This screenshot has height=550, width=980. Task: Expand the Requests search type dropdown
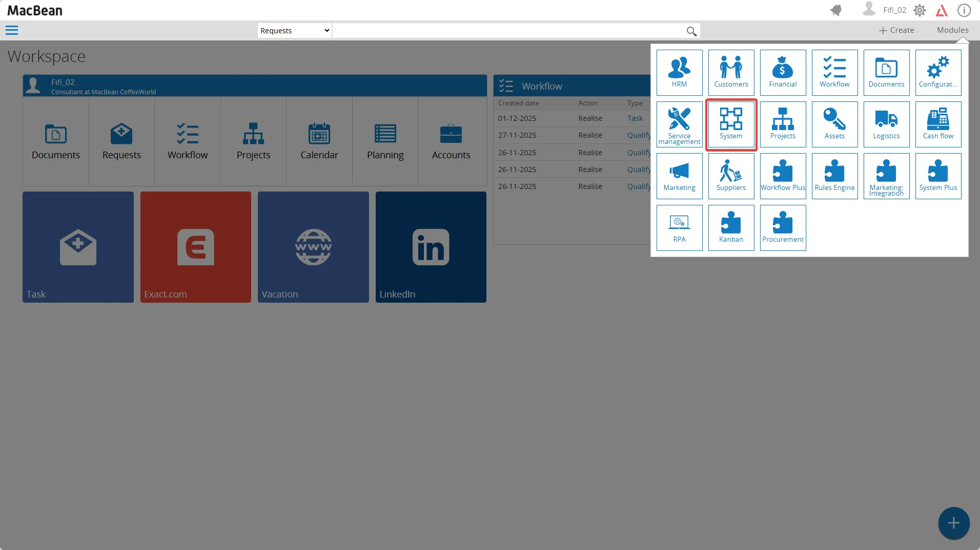point(294,31)
